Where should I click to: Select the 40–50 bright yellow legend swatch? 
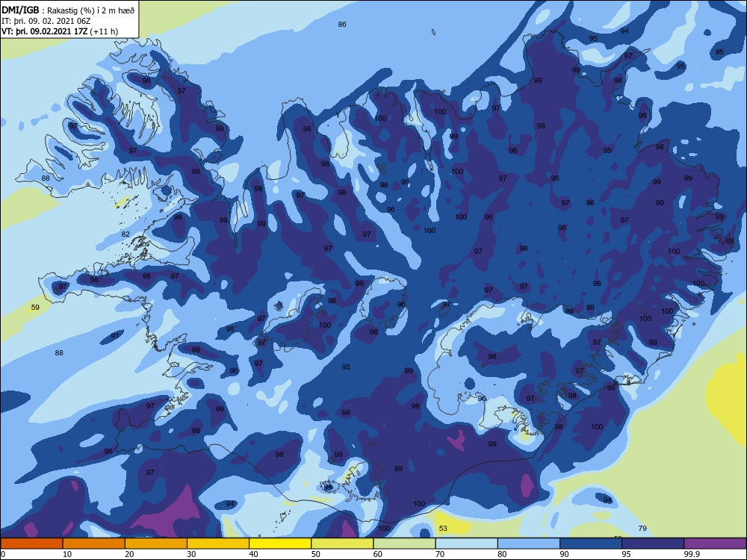coord(280,544)
